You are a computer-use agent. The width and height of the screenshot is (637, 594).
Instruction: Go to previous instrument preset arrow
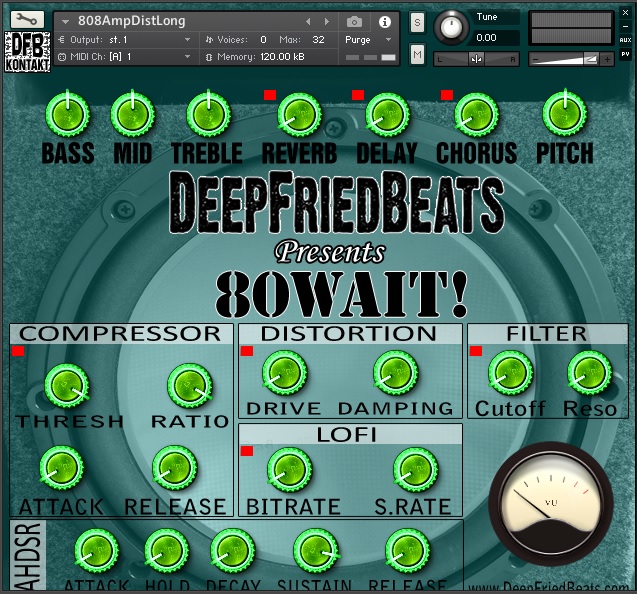308,21
